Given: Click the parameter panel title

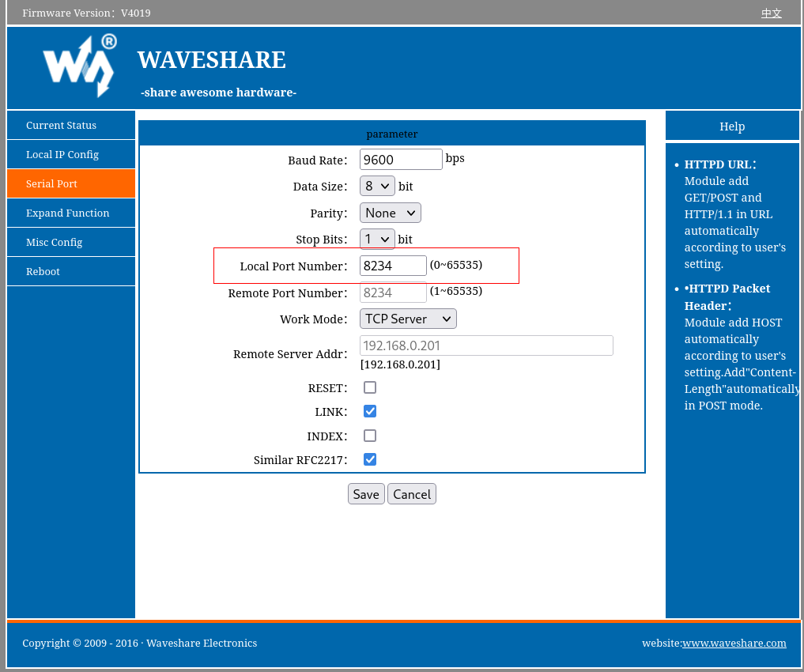Looking at the screenshot, I should pos(392,134).
